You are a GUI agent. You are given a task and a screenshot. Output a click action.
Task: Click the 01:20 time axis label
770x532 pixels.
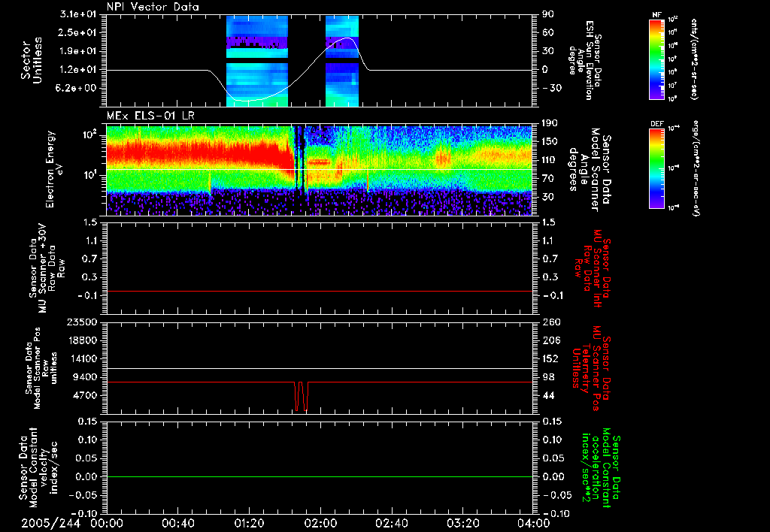249,523
